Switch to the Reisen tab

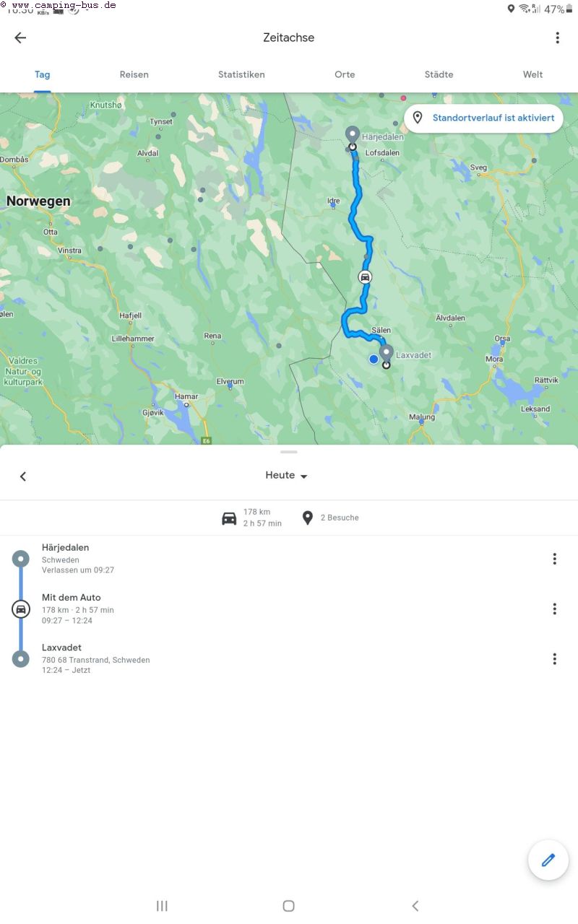134,74
